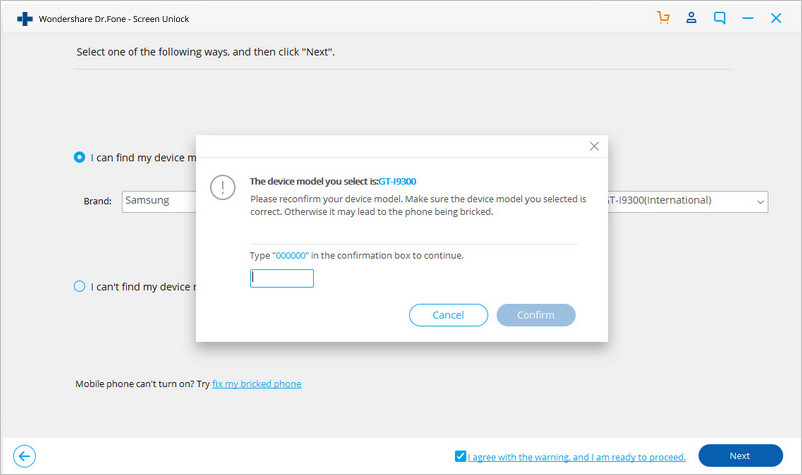Open the Samsung brand dropdown

click(159, 201)
